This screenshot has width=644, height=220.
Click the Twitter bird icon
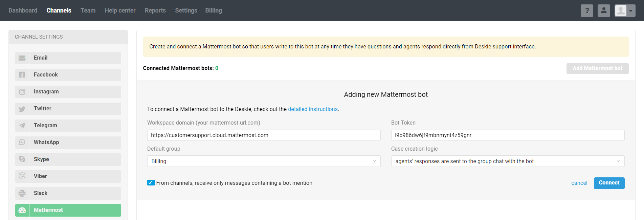pos(22,109)
